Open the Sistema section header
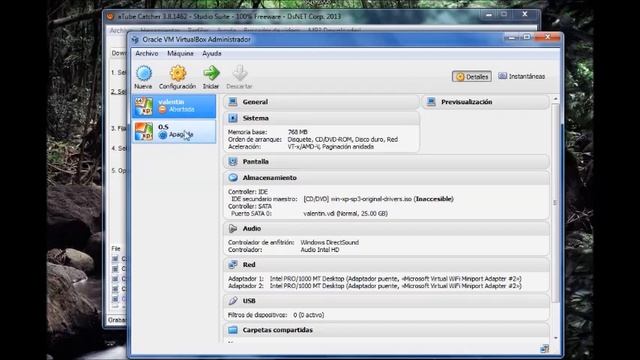The width and height of the screenshot is (640, 360). point(321,118)
